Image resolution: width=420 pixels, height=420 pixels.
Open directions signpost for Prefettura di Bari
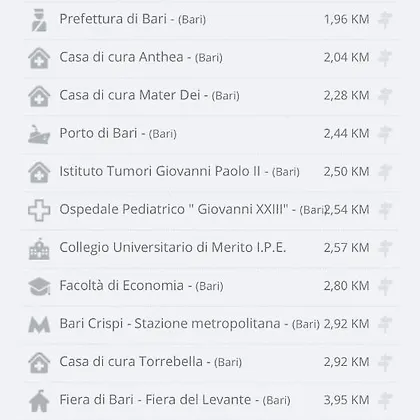(385, 20)
